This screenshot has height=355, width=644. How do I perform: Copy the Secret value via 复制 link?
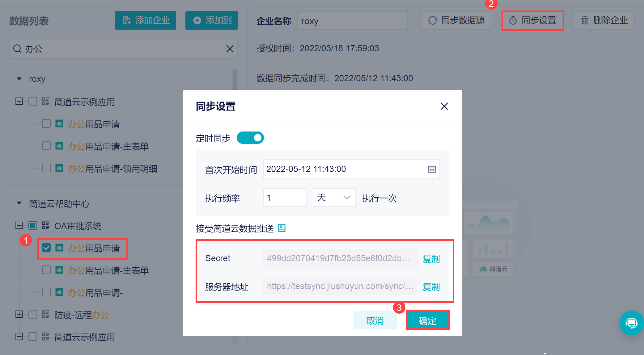tap(431, 259)
